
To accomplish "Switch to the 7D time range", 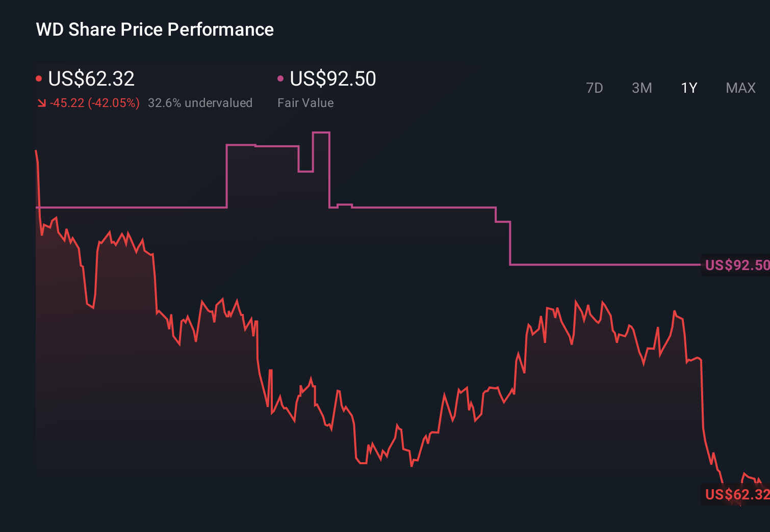I will tap(595, 88).
